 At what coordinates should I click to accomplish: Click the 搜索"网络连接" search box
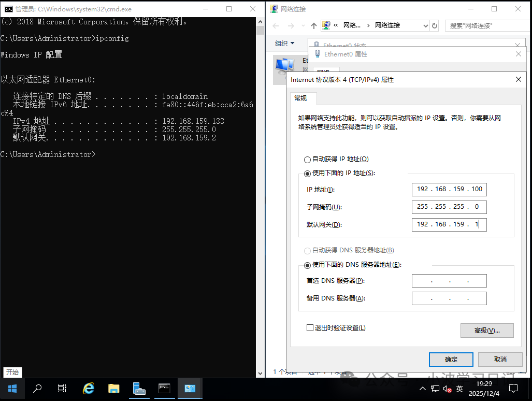click(488, 25)
